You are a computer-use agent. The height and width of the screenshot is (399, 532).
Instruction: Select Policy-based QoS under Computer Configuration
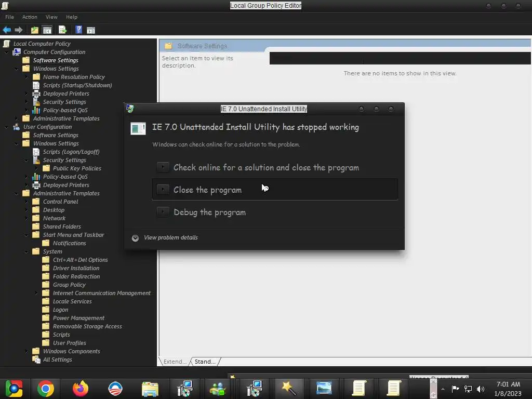pyautogui.click(x=65, y=110)
